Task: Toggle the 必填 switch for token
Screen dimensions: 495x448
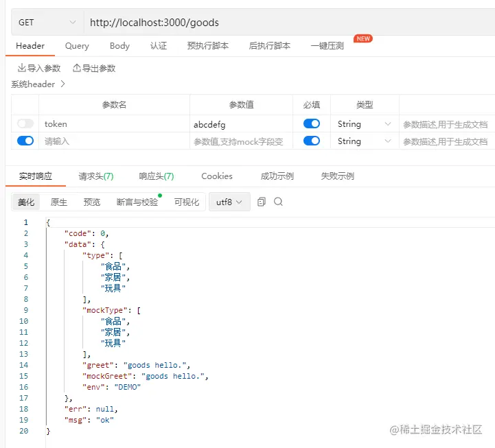Action: (x=312, y=123)
